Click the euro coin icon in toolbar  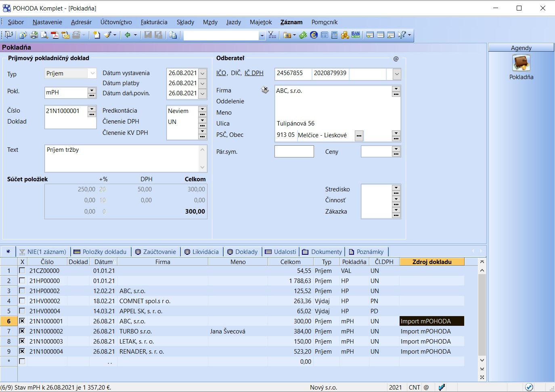314,35
